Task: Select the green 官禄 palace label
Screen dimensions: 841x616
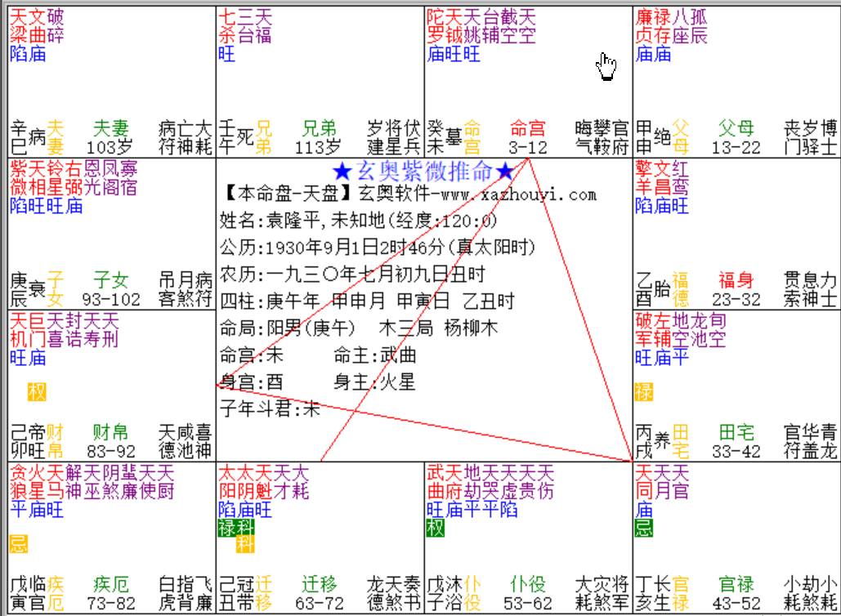Action: tap(736, 584)
